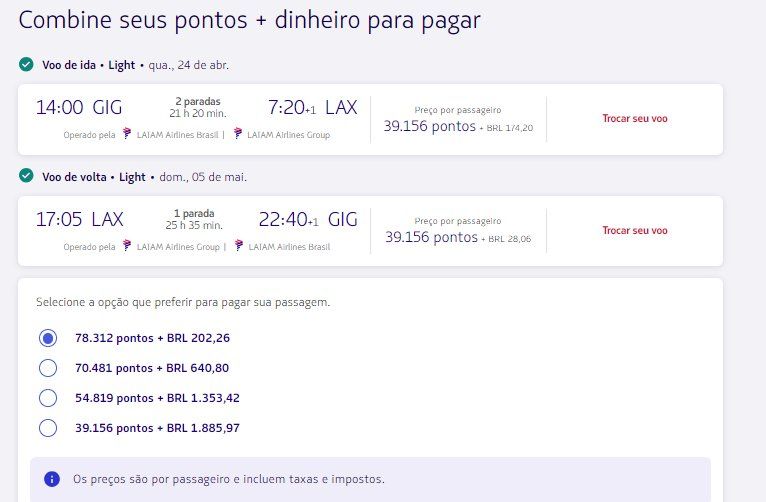Click the LATAM Airlines Group logo on return flight
Viewport: 766px width, 502px height.
click(126, 246)
